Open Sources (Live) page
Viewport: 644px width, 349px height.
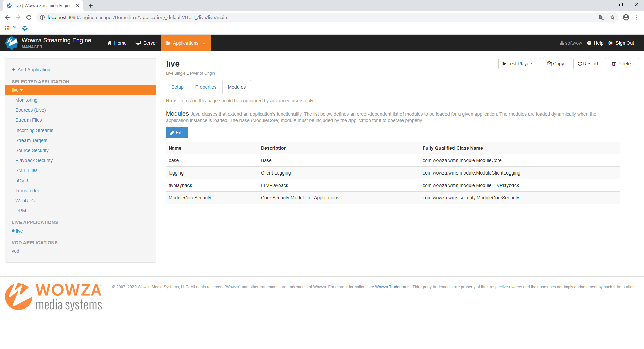click(31, 110)
